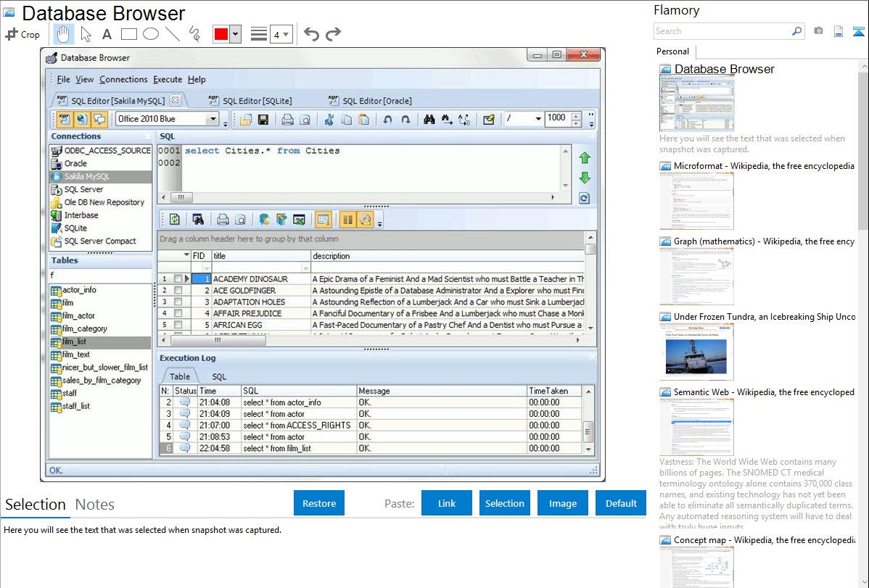869x588 pixels.
Task: Check the checkbox for row 5 AFRICAN EGG
Action: point(178,325)
